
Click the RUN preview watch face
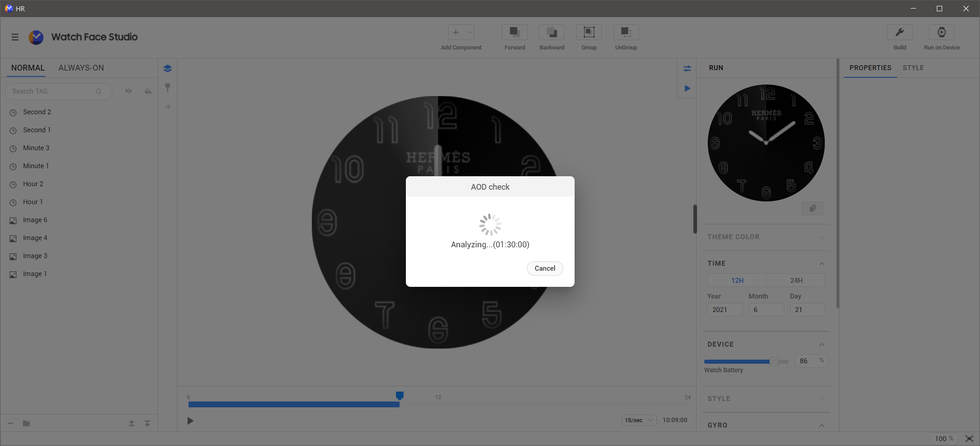pos(766,143)
